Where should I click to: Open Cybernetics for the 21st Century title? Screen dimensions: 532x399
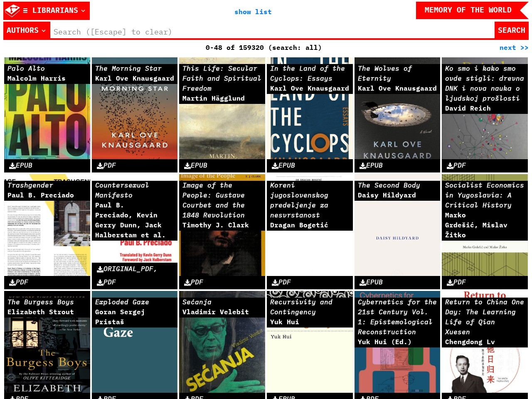[397, 317]
